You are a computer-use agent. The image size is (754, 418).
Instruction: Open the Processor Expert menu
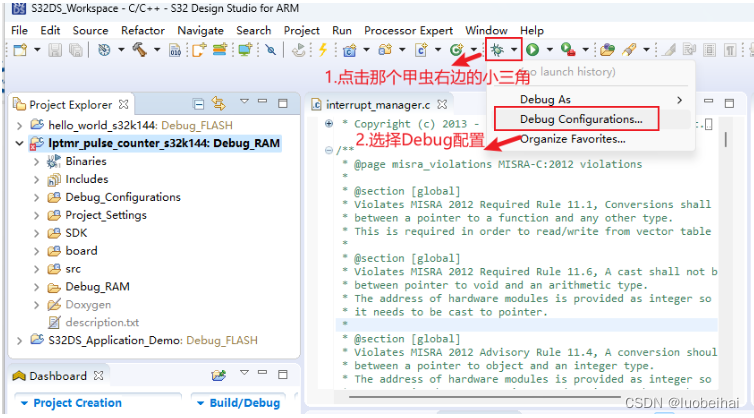[408, 30]
